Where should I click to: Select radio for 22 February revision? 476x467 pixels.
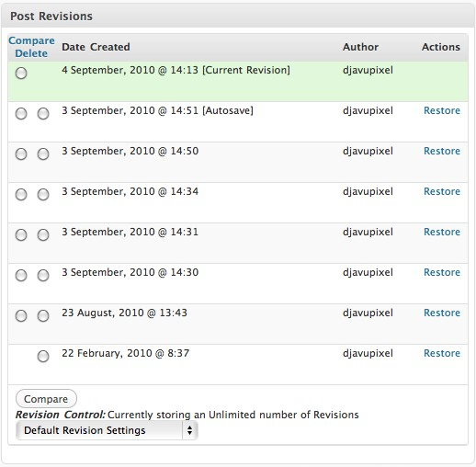[x=43, y=357]
